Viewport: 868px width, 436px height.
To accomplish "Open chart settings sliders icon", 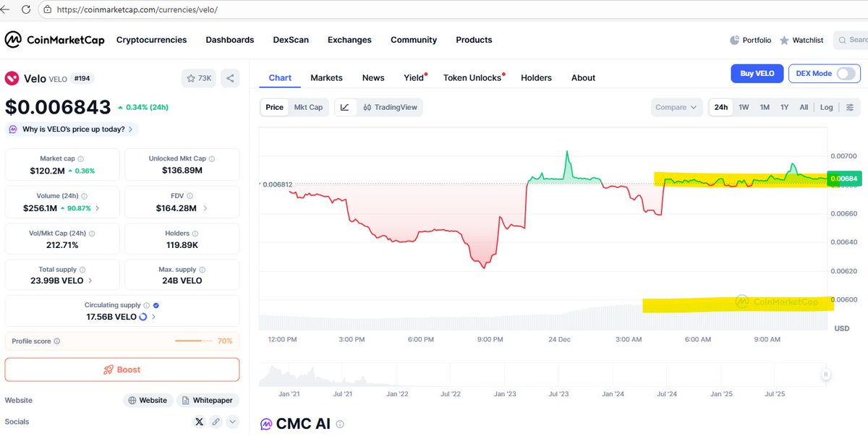I will pyautogui.click(x=850, y=107).
